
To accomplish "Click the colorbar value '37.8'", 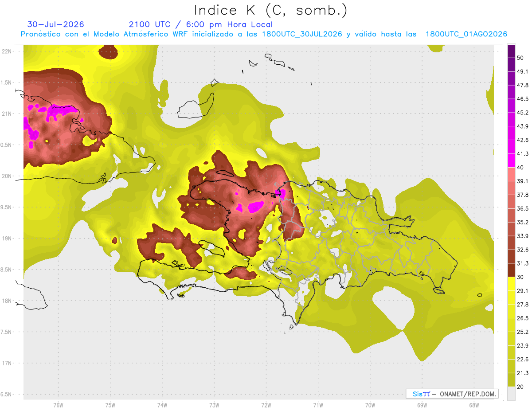I will 523,195.
